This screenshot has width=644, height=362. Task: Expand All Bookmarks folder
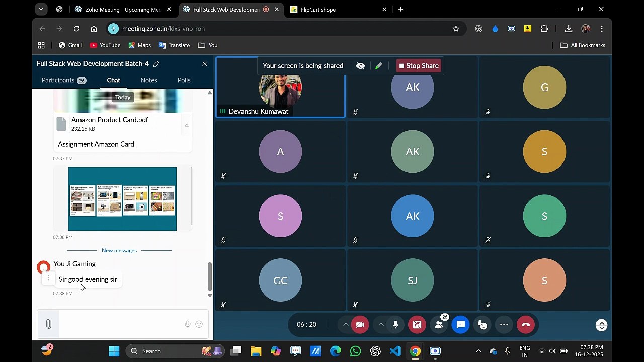[583, 45]
